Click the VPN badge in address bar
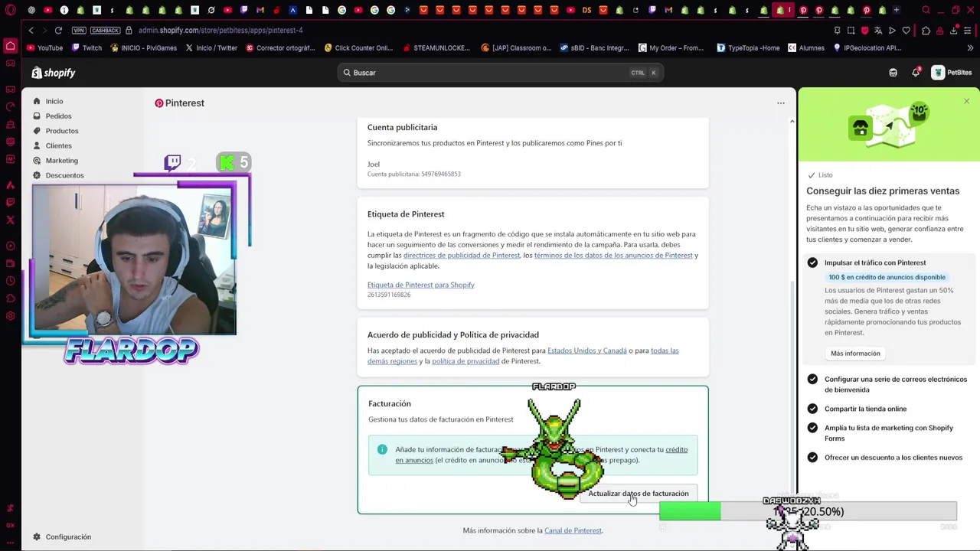The width and height of the screenshot is (980, 551). tap(79, 31)
